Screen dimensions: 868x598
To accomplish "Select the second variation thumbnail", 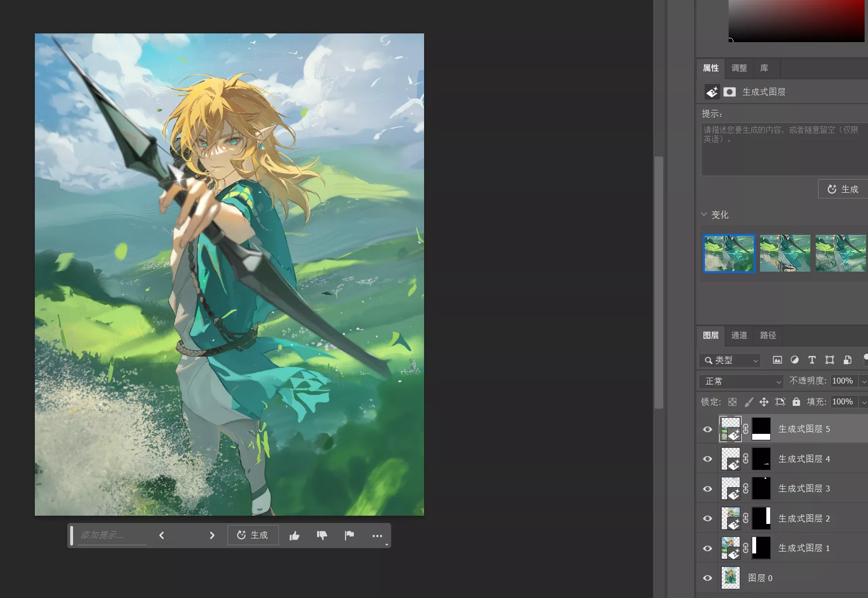I will pyautogui.click(x=785, y=253).
